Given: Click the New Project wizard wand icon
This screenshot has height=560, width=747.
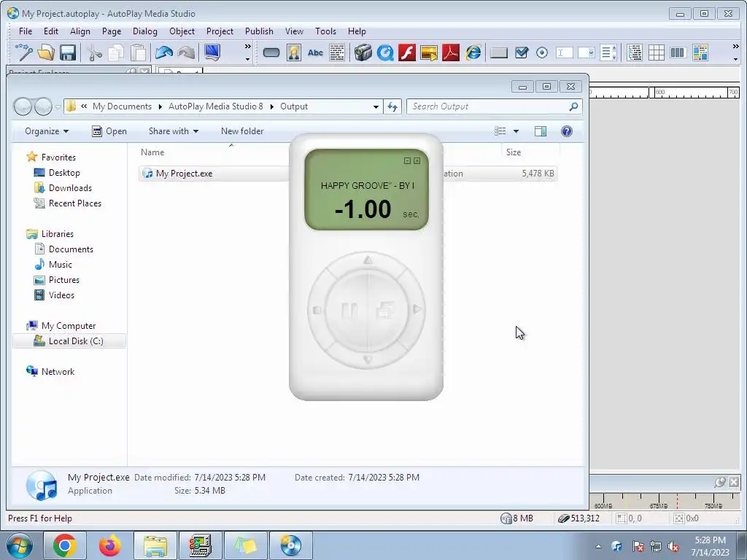Looking at the screenshot, I should [x=24, y=52].
